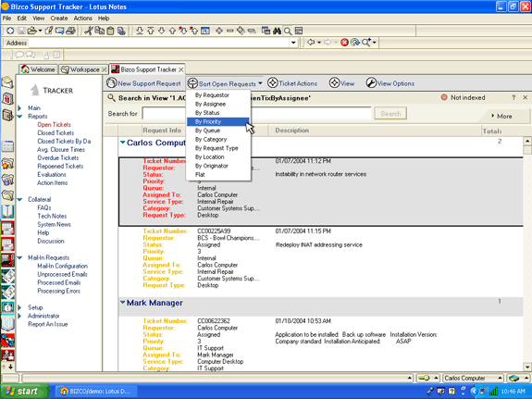Expand More search options
532x399 pixels.
501,116
